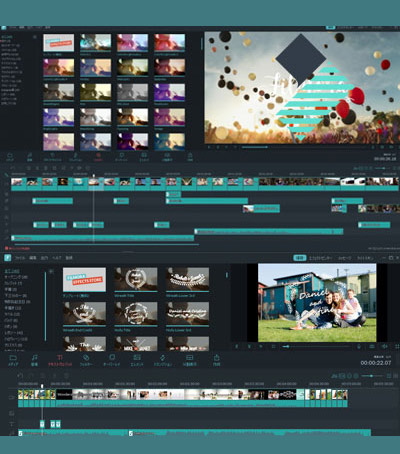Click Redo in lower timeline toolbar
The height and width of the screenshot is (454, 400).
coord(31,376)
